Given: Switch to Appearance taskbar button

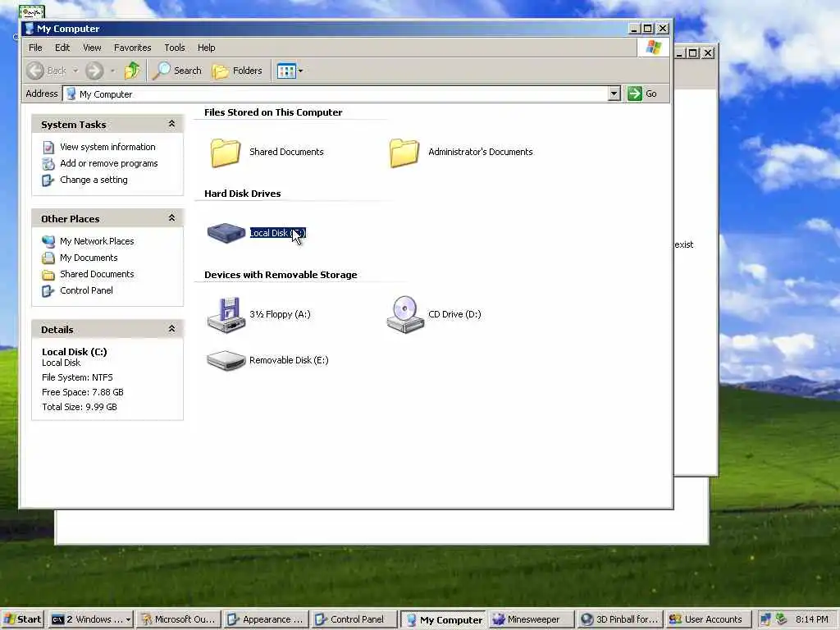Looking at the screenshot, I should pyautogui.click(x=267, y=619).
